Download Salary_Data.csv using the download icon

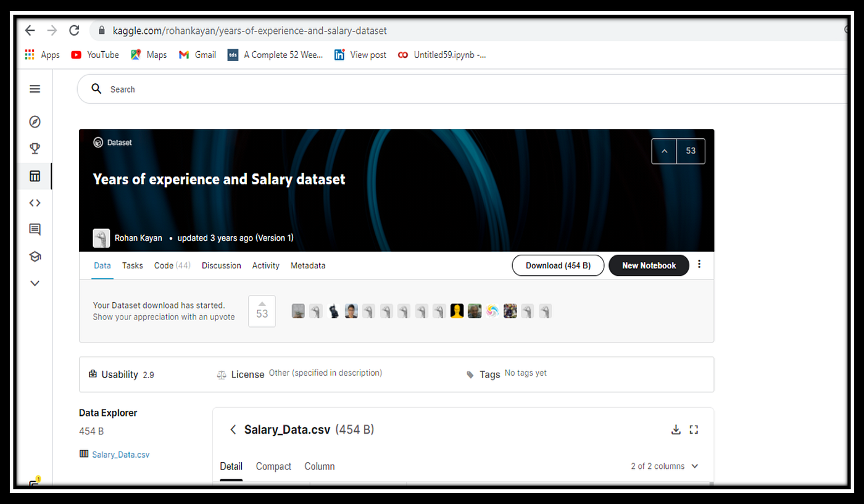click(x=676, y=429)
